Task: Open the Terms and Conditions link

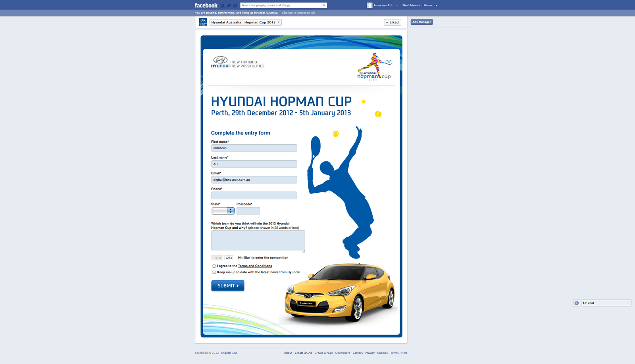Action: 255,266
